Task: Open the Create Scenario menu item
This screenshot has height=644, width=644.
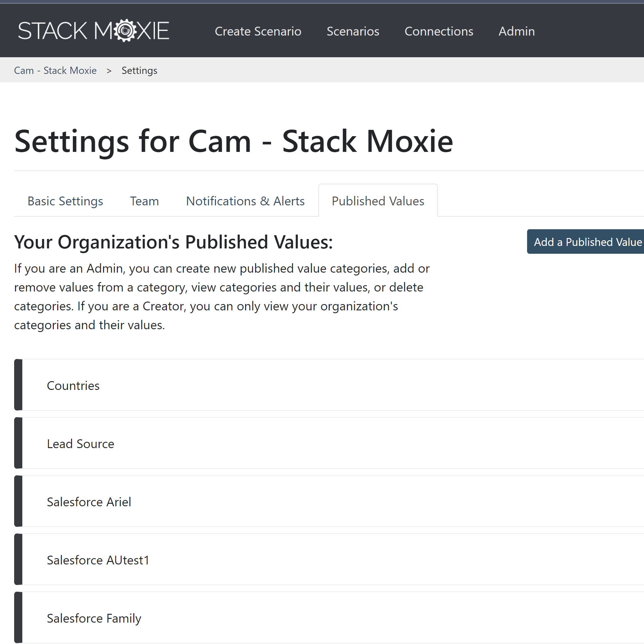Action: pyautogui.click(x=258, y=31)
